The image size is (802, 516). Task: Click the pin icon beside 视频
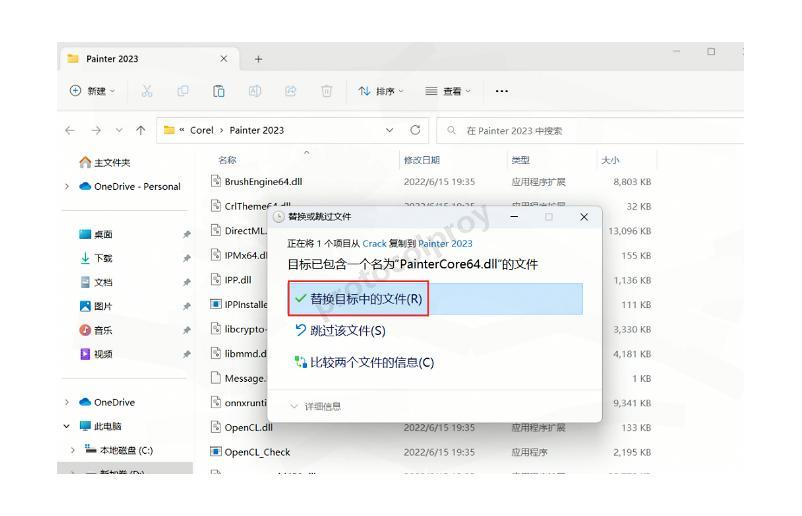point(187,354)
